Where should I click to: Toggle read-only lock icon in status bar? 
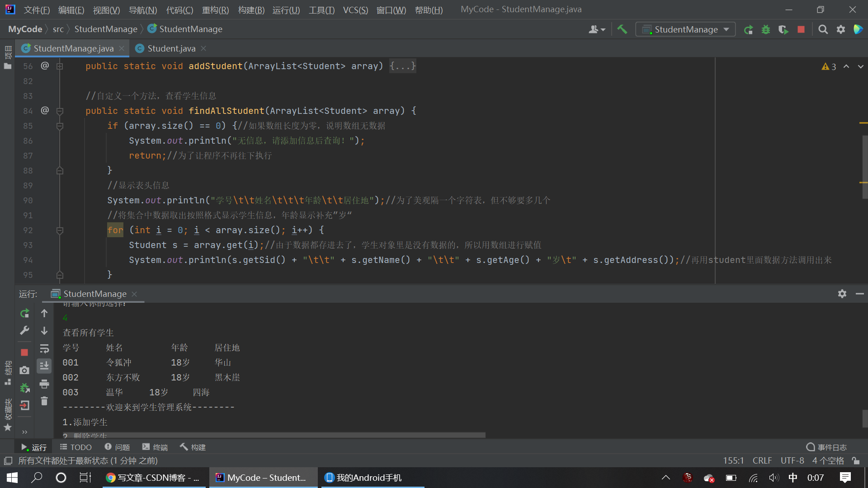click(x=856, y=460)
